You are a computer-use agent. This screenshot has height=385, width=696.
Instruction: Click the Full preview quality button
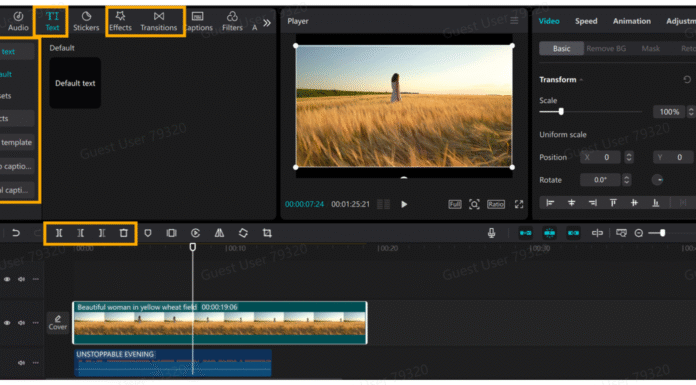coord(455,204)
